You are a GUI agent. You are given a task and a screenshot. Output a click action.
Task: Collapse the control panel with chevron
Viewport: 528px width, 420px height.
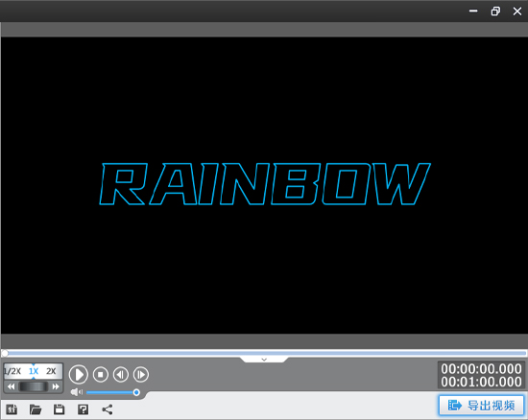tap(264, 360)
